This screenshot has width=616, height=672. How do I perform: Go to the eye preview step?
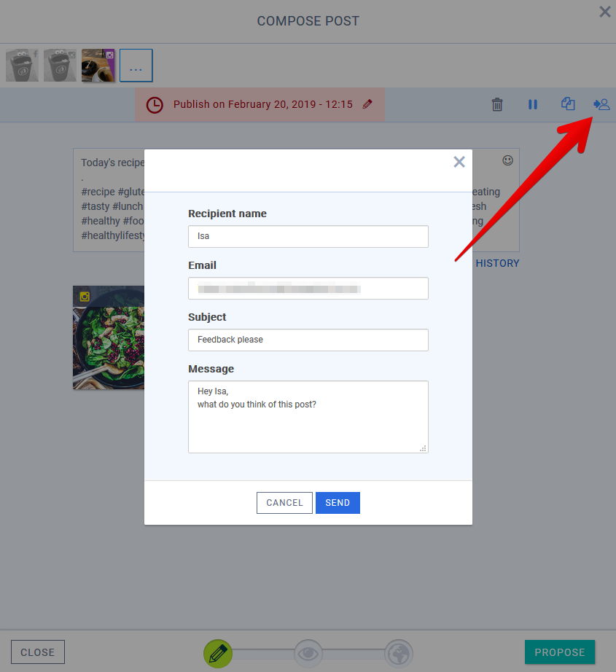click(308, 654)
